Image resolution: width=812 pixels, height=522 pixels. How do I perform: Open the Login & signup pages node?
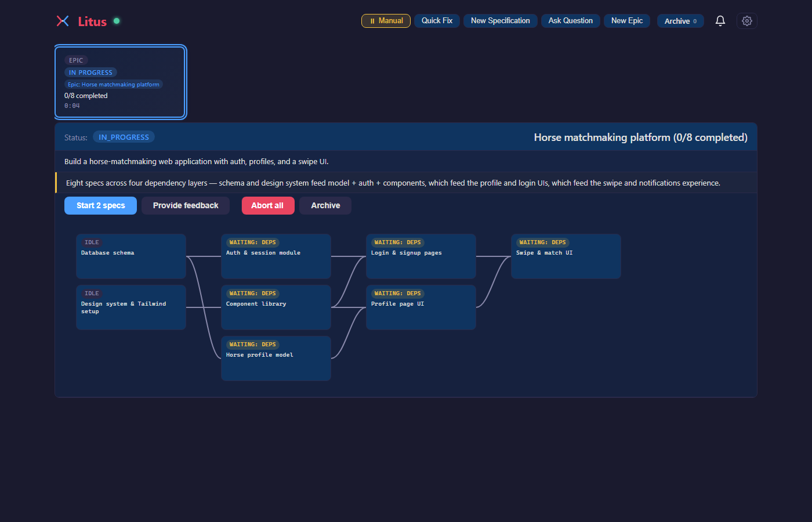tap(421, 256)
